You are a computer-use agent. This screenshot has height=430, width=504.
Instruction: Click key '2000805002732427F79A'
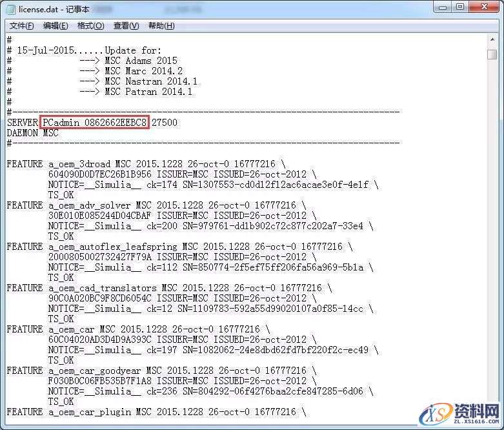pos(99,257)
